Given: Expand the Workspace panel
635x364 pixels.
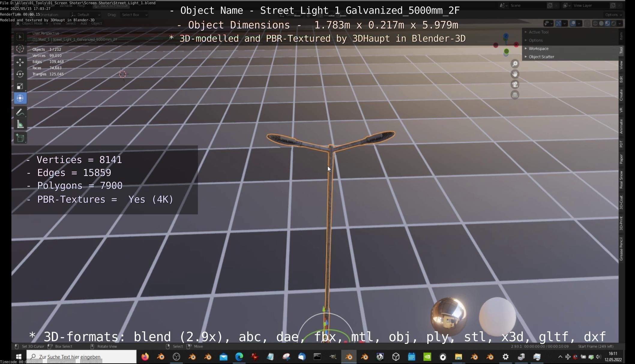Looking at the screenshot, I should 538,49.
